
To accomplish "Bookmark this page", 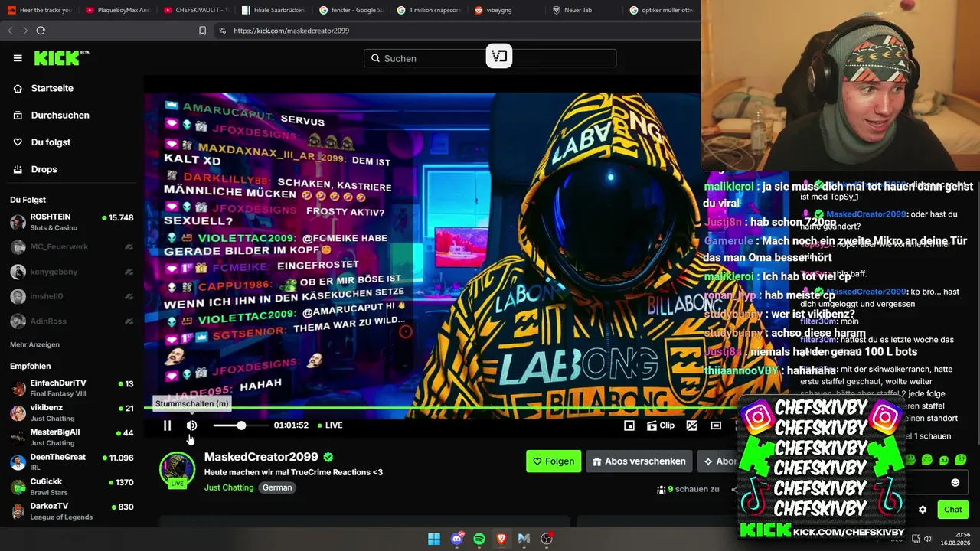I will click(x=203, y=31).
